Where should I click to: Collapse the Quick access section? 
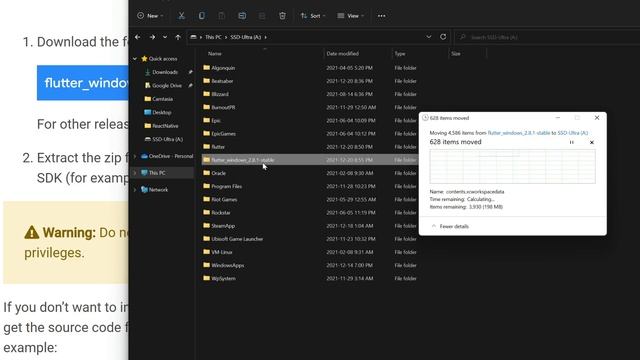tap(135, 59)
